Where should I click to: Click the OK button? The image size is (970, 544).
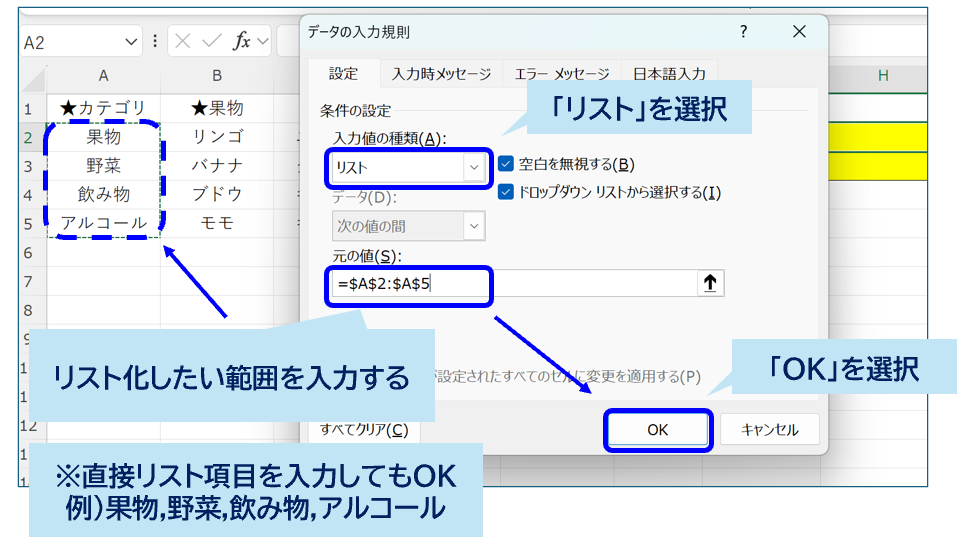(x=658, y=430)
